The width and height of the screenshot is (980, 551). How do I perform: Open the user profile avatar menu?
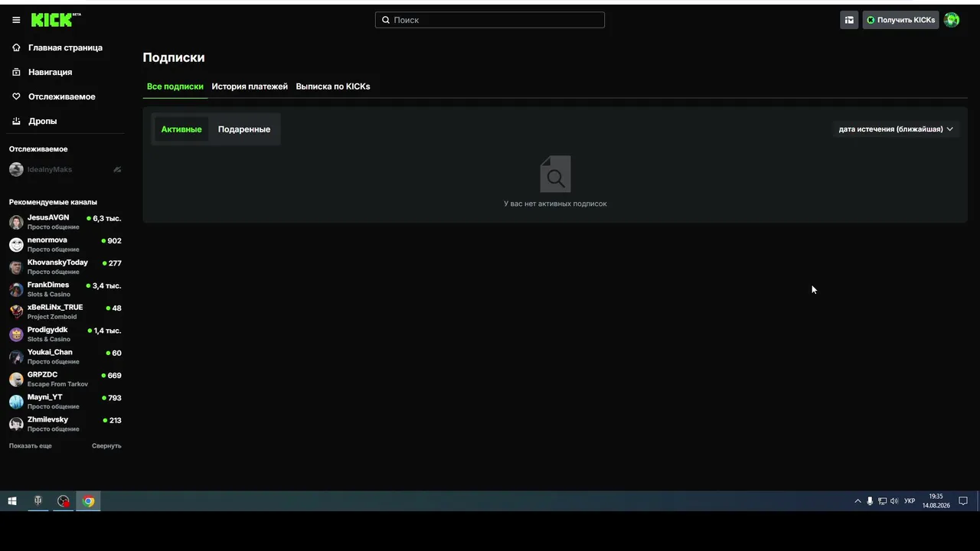[952, 20]
